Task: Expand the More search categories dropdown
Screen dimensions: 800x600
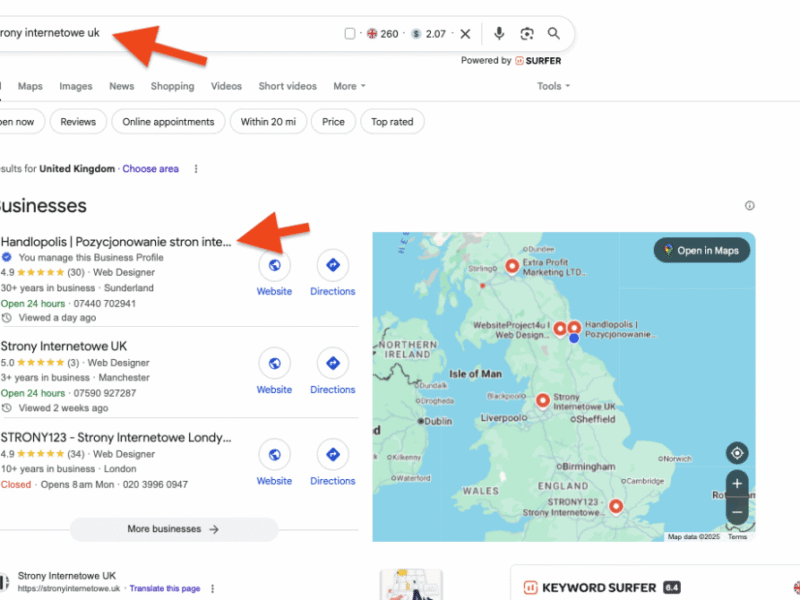Action: click(x=349, y=86)
